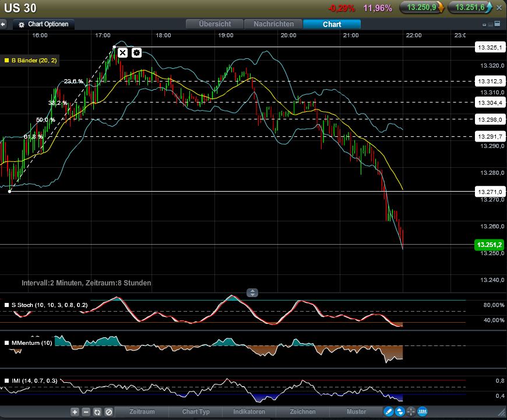Click the 13.298,0 price level label
The height and width of the screenshot is (420, 507).
pyautogui.click(x=490, y=119)
